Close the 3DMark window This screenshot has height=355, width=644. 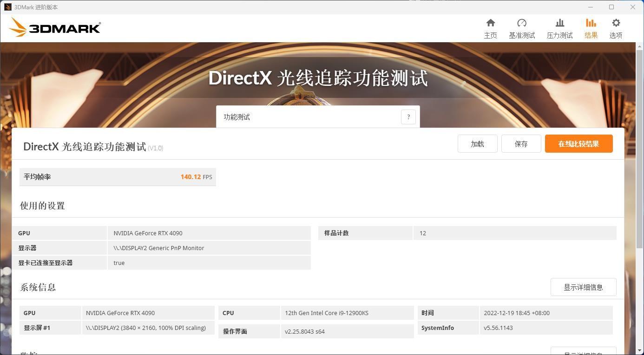click(x=632, y=7)
